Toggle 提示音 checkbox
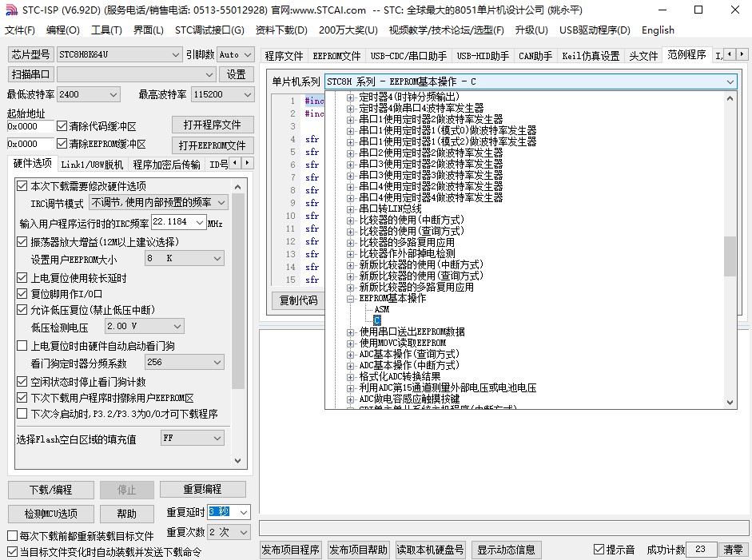752x560 pixels. (599, 550)
